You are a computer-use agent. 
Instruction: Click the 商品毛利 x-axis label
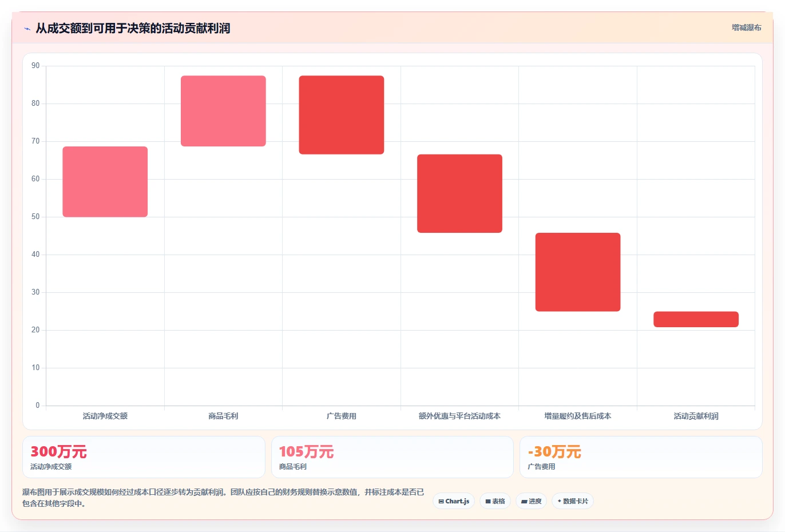223,416
